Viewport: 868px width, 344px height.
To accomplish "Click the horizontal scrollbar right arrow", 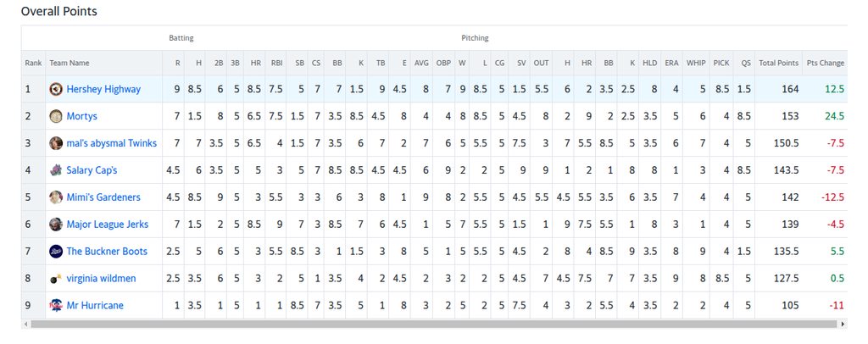I will [843, 324].
